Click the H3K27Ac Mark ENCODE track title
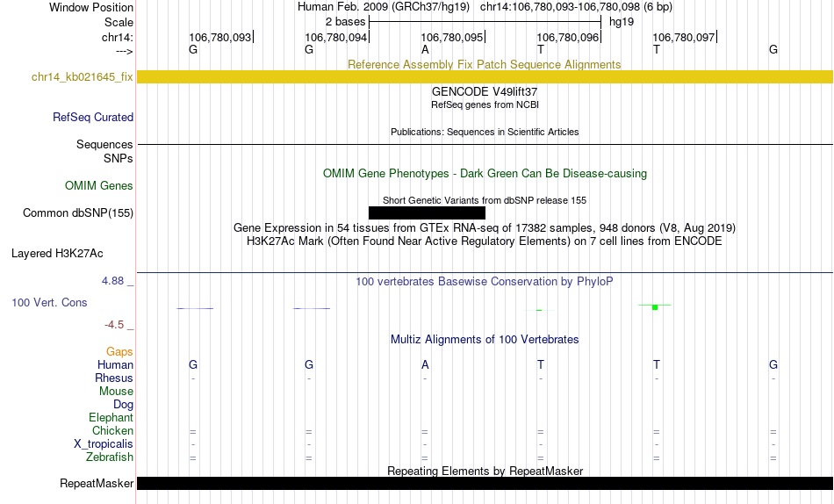 pyautogui.click(x=485, y=241)
